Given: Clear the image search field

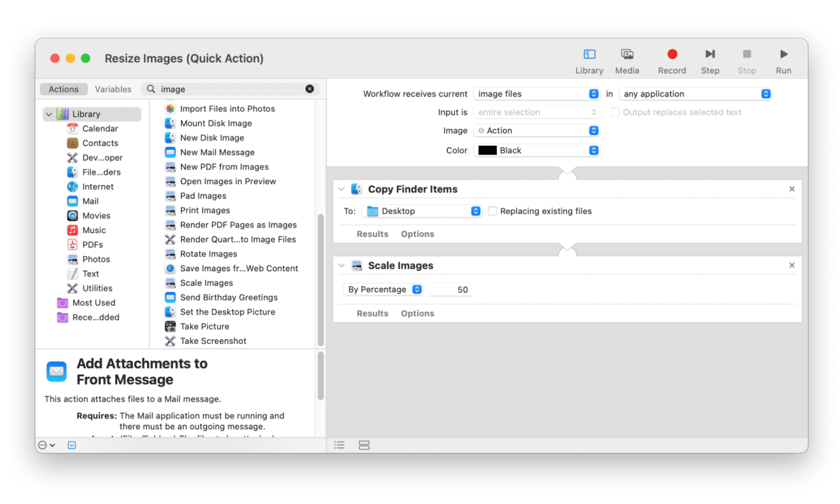Looking at the screenshot, I should click(x=310, y=89).
